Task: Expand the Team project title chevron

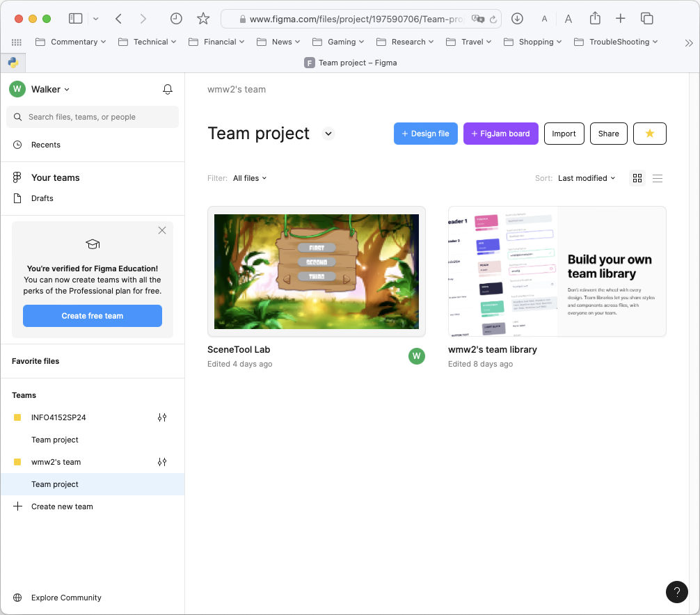Action: click(x=328, y=134)
